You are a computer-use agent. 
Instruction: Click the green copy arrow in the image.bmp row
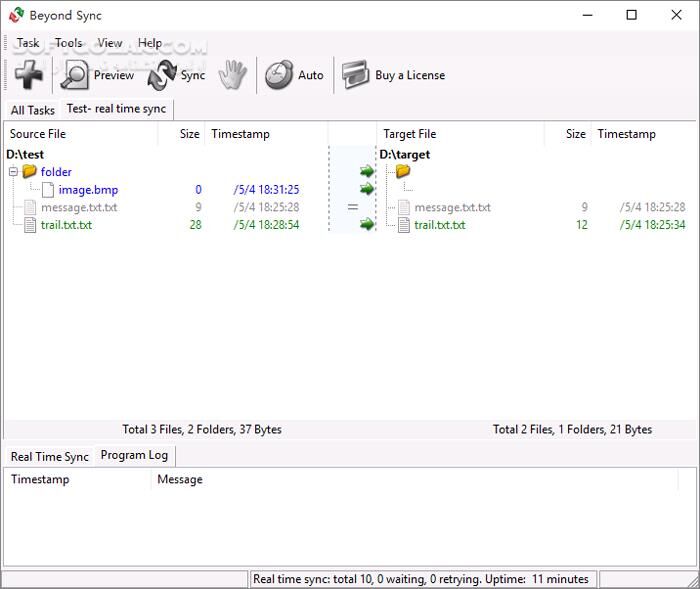click(367, 189)
